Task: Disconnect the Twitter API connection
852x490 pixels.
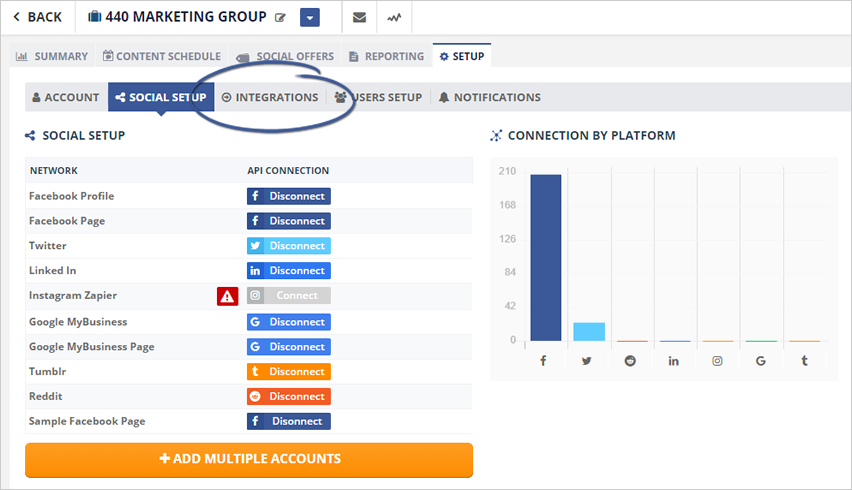Action: tap(289, 246)
